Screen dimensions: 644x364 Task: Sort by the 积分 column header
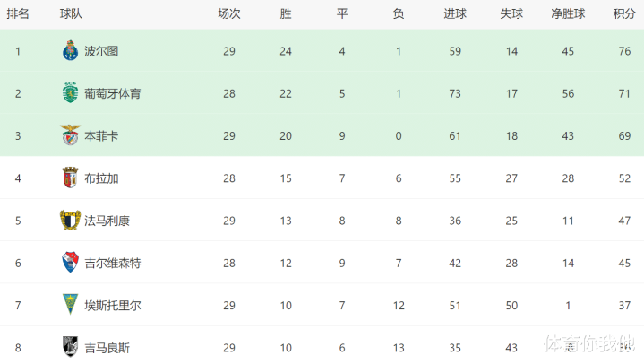pos(623,13)
